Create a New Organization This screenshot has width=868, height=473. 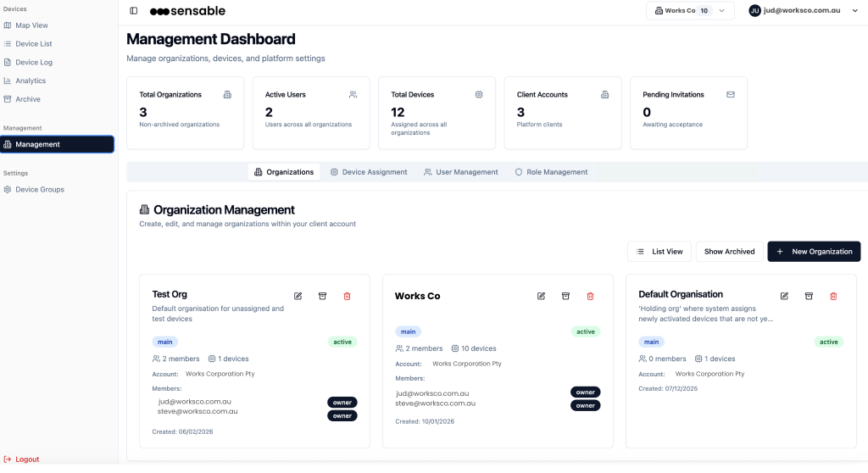pos(814,252)
